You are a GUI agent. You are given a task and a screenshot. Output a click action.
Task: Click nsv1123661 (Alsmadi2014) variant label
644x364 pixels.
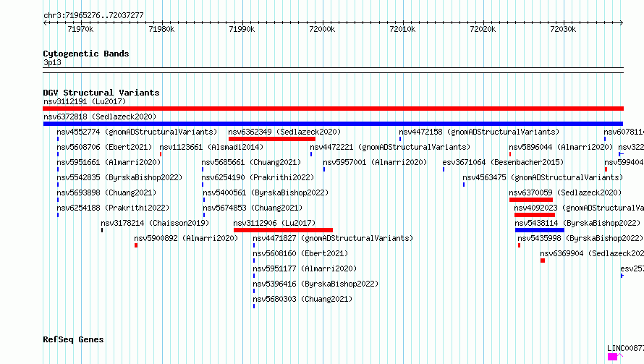tap(211, 147)
